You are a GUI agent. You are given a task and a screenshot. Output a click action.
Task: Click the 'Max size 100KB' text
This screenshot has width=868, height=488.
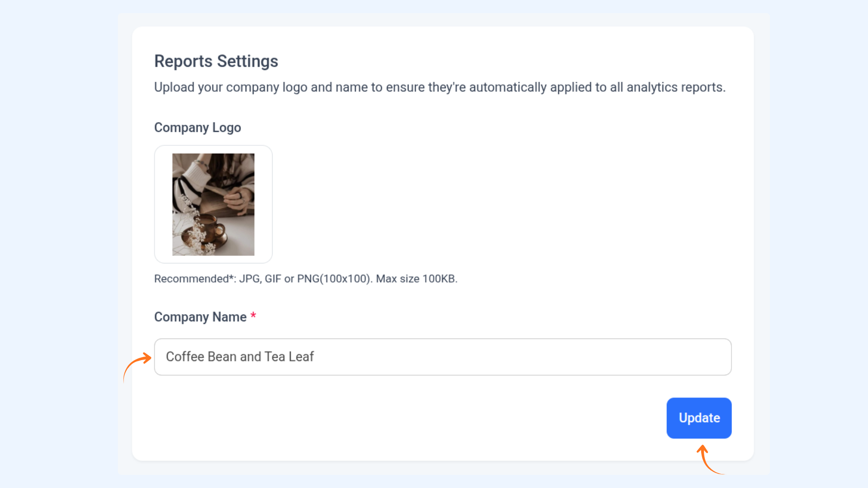pyautogui.click(x=416, y=279)
